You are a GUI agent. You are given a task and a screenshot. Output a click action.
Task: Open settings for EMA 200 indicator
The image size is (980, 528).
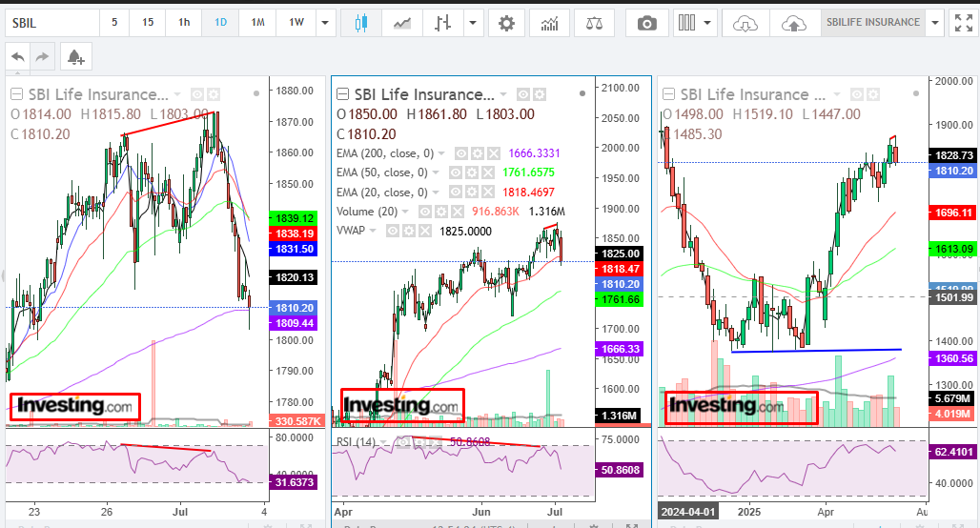point(478,153)
